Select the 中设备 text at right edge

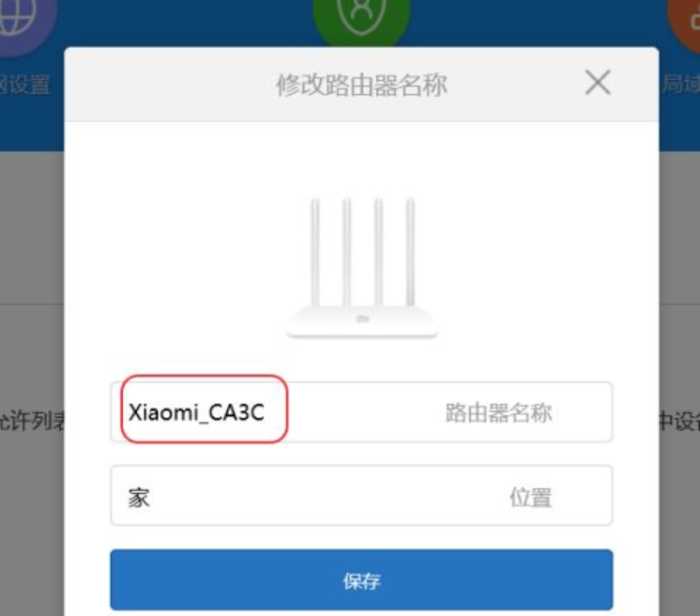pyautogui.click(x=679, y=422)
